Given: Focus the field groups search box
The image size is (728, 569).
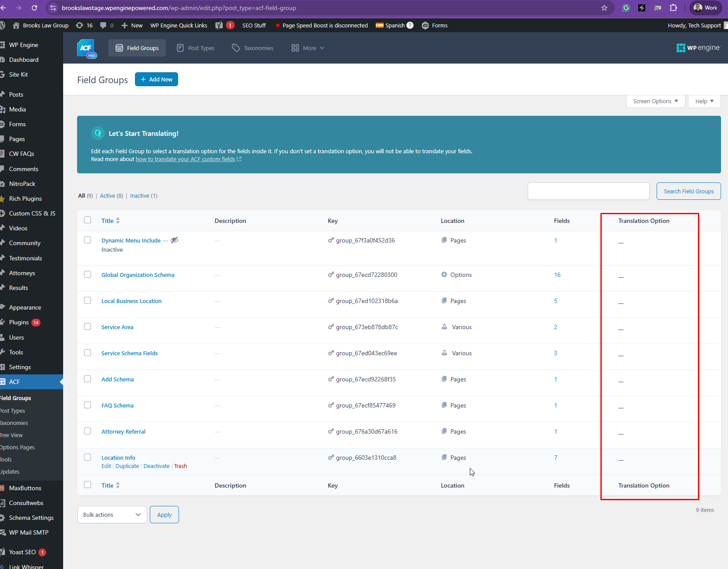Looking at the screenshot, I should click(588, 191).
